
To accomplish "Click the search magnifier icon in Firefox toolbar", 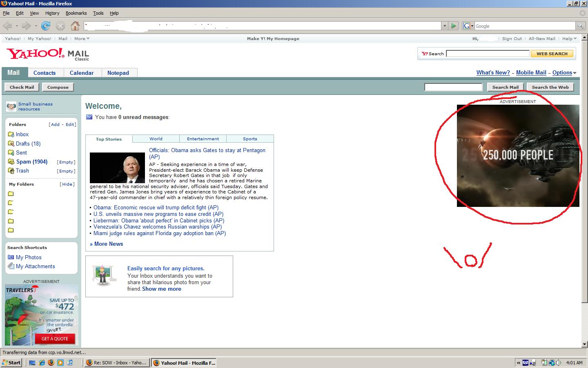I will click(x=580, y=26).
